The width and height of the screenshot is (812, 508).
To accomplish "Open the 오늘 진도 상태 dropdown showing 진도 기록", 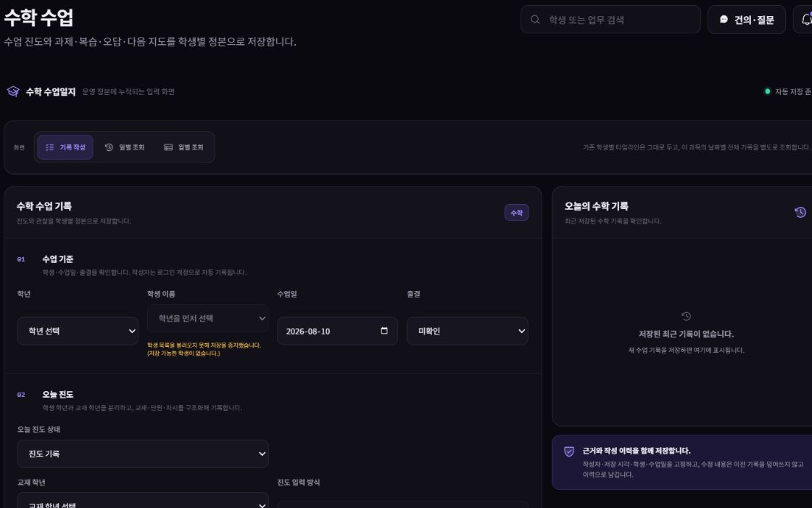I will [143, 454].
